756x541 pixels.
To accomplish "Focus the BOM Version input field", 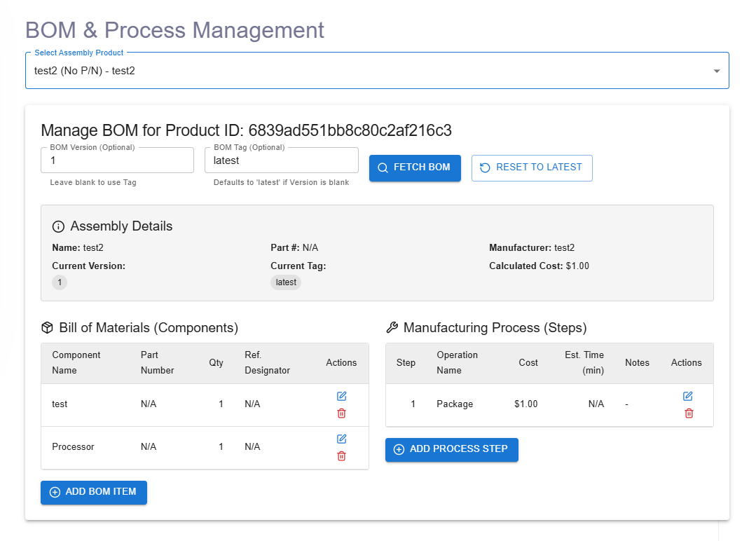I will [117, 160].
